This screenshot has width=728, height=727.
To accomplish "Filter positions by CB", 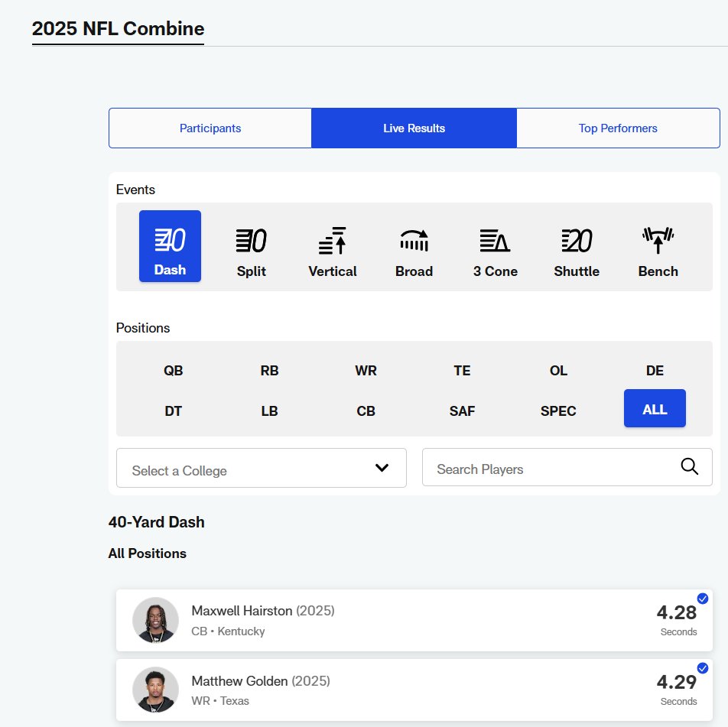I will click(366, 411).
